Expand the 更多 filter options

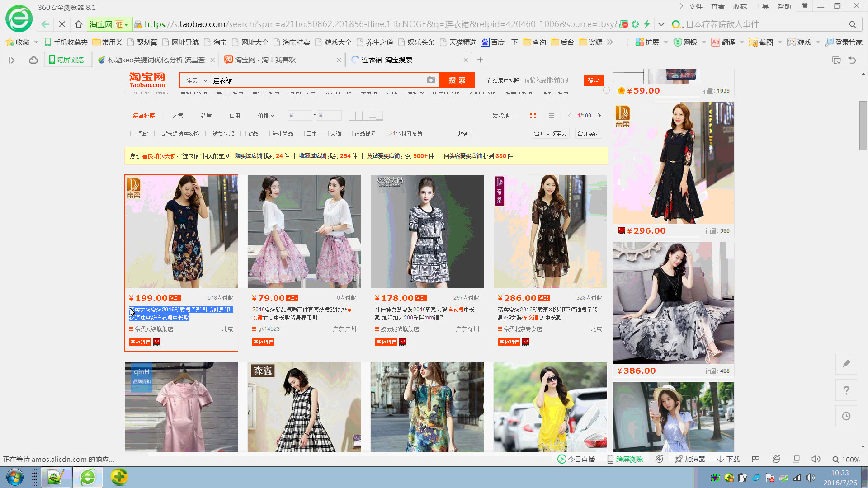pos(464,133)
